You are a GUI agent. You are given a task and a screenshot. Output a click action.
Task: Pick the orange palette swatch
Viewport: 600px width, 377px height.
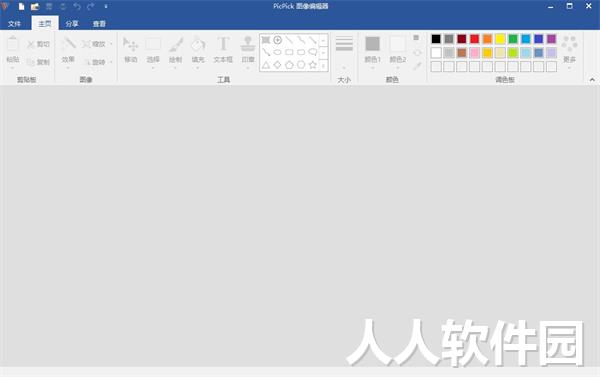coord(488,39)
